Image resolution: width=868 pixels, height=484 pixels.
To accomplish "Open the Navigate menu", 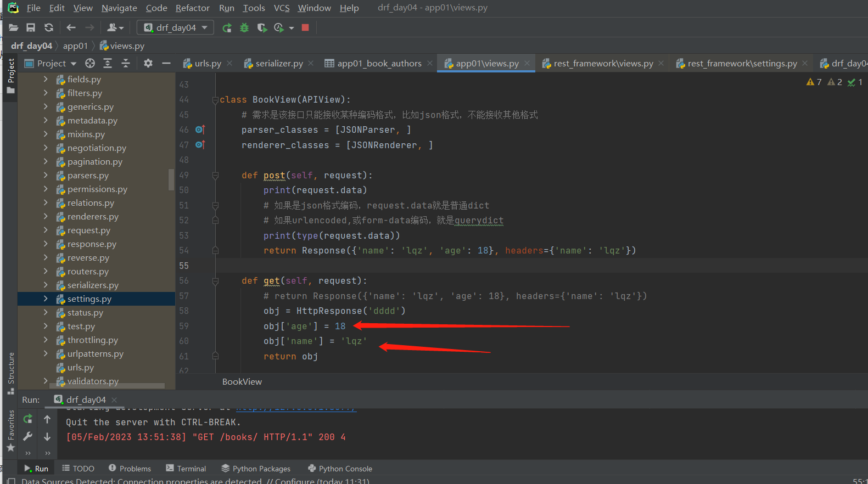I will point(119,8).
